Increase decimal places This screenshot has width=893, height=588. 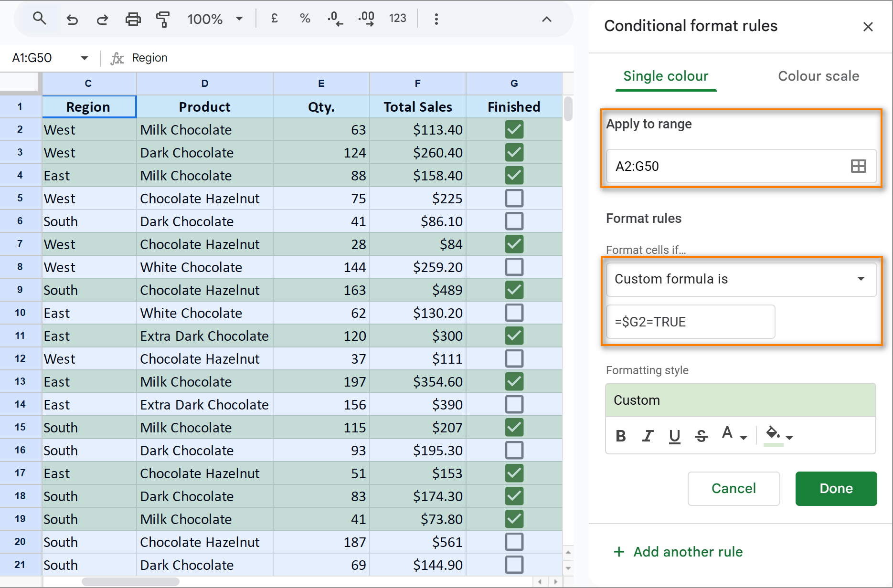366,19
